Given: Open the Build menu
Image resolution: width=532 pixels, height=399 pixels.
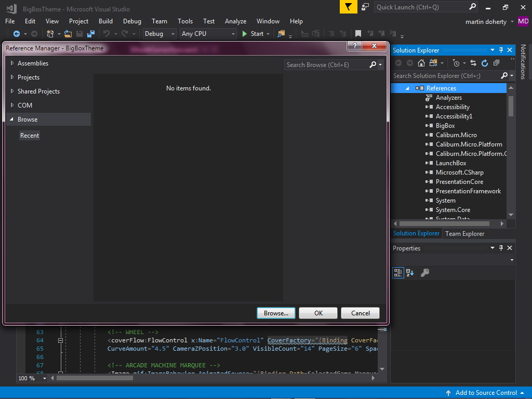Looking at the screenshot, I should click(105, 21).
